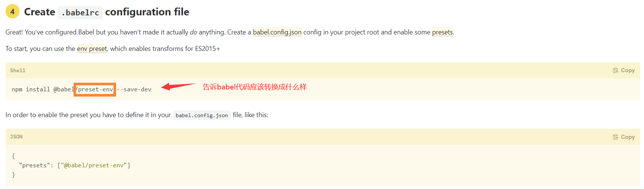Image resolution: width=644 pixels, height=189 pixels.
Task: Click the yellow step 4 badge
Action: (x=12, y=12)
